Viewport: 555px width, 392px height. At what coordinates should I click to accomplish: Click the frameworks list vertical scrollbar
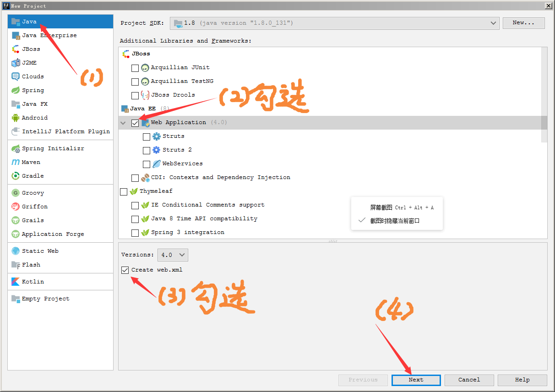coord(544,94)
